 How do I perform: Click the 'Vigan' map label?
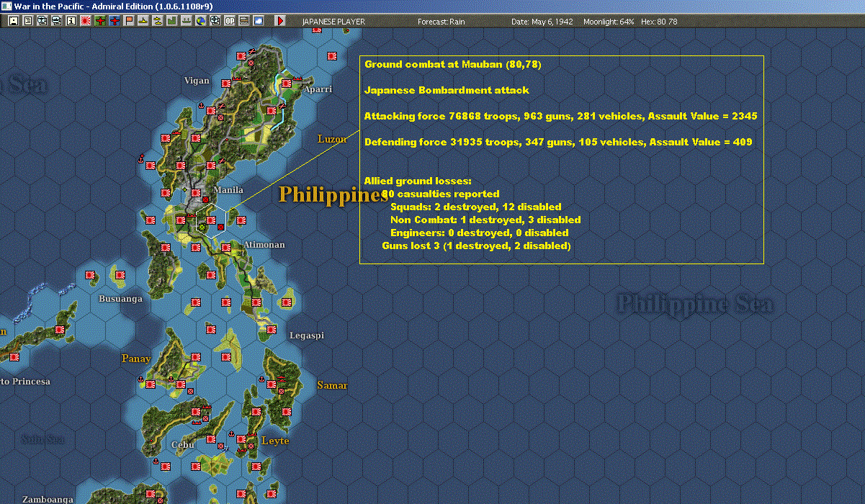(x=197, y=81)
